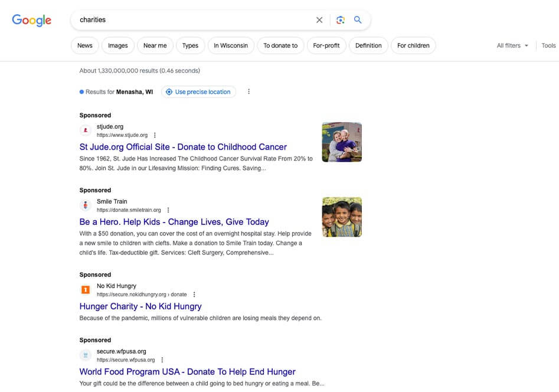Open the Tools options

(548, 45)
